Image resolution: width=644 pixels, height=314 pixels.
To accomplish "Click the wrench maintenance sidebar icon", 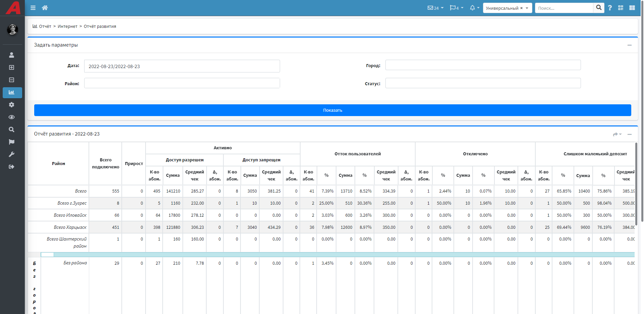I will [x=12, y=154].
